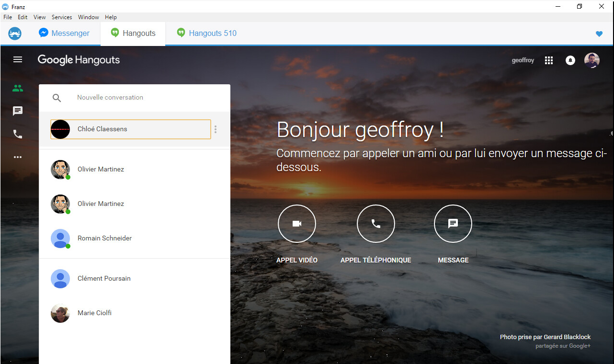
Task: Click the Message circle button
Action: point(453,224)
